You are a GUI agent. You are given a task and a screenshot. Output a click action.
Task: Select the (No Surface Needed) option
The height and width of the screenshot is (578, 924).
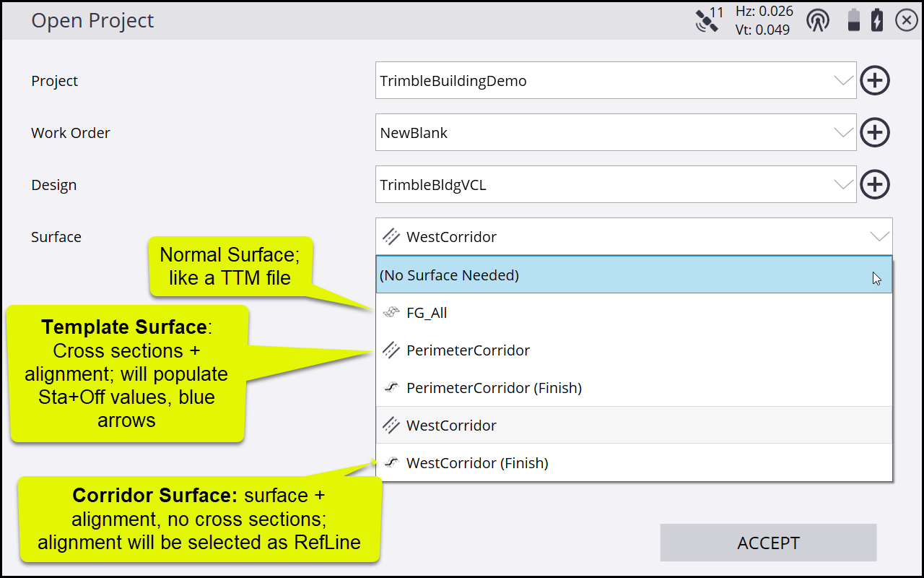coord(450,275)
